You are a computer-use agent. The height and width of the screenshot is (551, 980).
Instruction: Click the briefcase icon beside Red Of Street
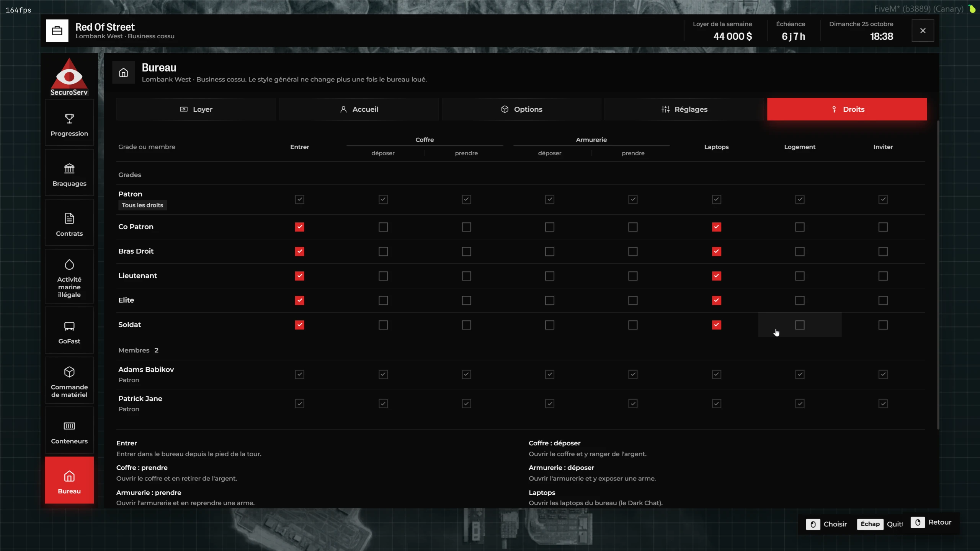(x=57, y=31)
